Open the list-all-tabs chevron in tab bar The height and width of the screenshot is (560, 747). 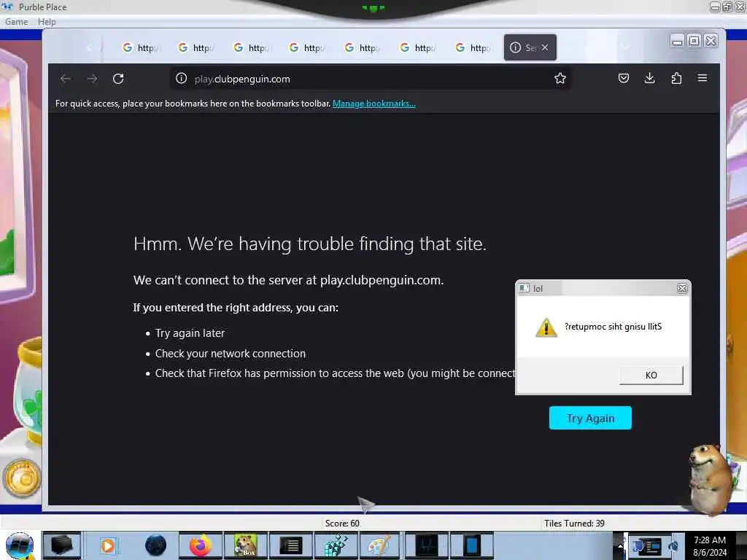(x=625, y=47)
